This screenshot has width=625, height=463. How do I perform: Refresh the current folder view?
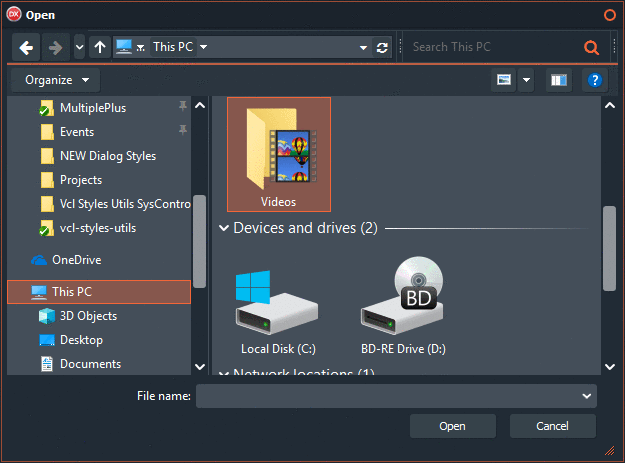[x=382, y=47]
